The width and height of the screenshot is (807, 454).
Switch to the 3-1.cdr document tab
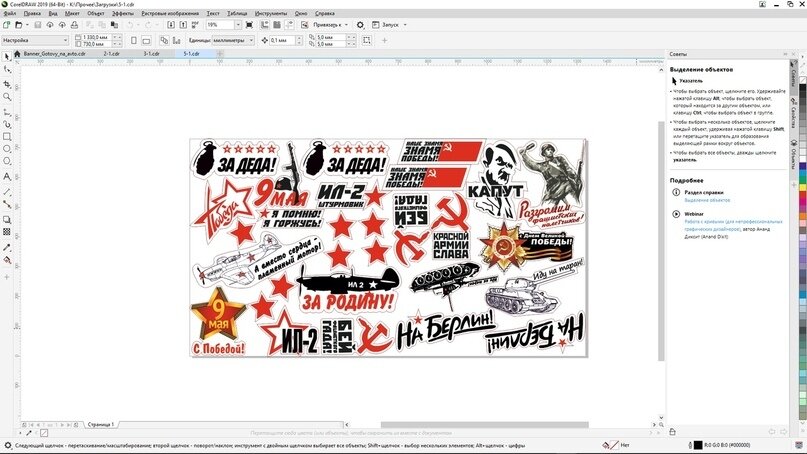[x=151, y=54]
